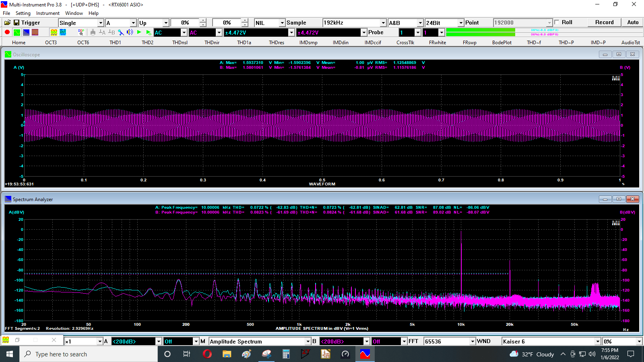This screenshot has width=644, height=362.
Task: Open the A&B channel dropdown
Action: coord(420,23)
